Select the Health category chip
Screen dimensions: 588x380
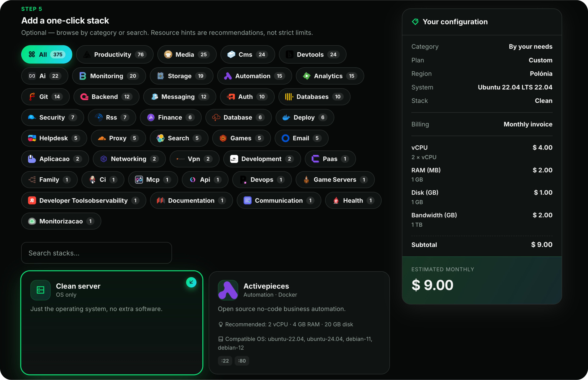(x=353, y=201)
